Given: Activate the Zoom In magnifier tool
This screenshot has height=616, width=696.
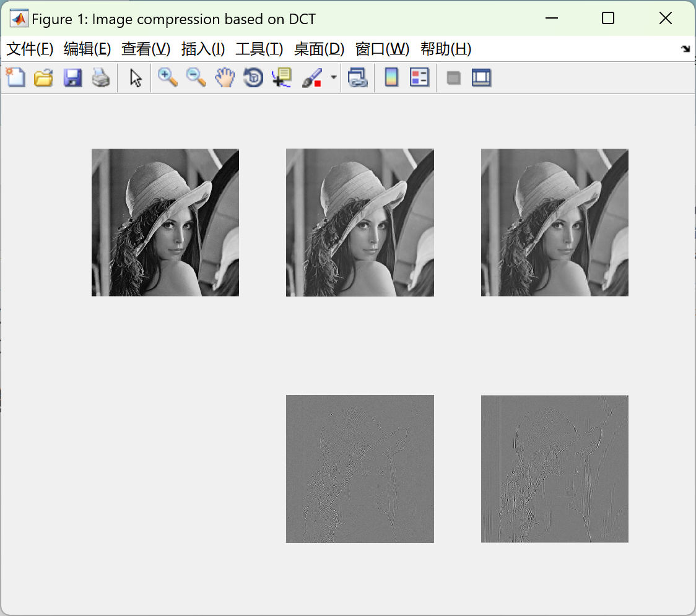Looking at the screenshot, I should [x=167, y=77].
